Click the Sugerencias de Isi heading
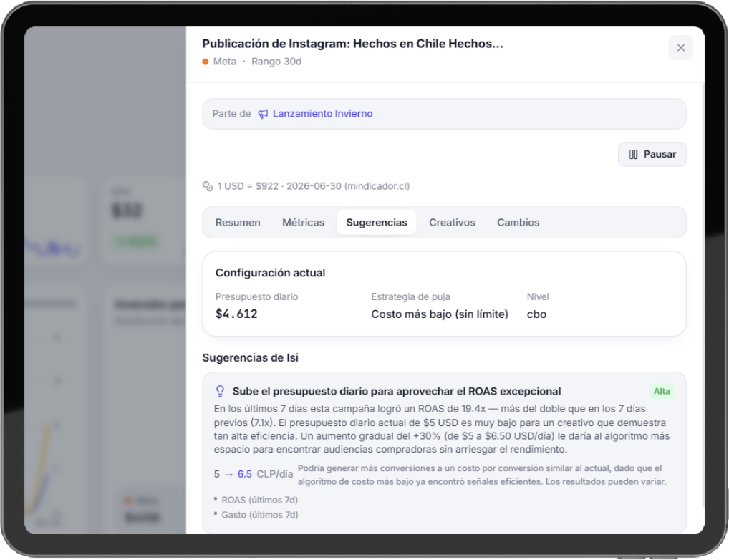 pyautogui.click(x=250, y=357)
